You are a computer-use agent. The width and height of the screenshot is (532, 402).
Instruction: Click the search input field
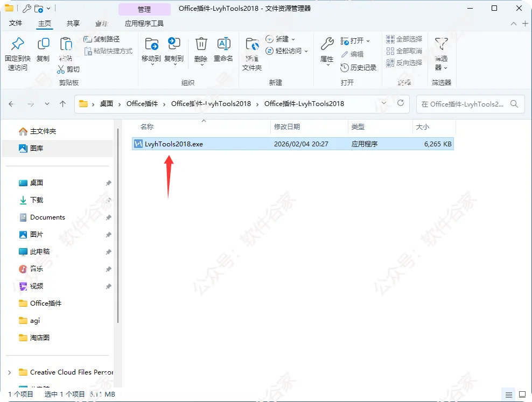point(464,104)
